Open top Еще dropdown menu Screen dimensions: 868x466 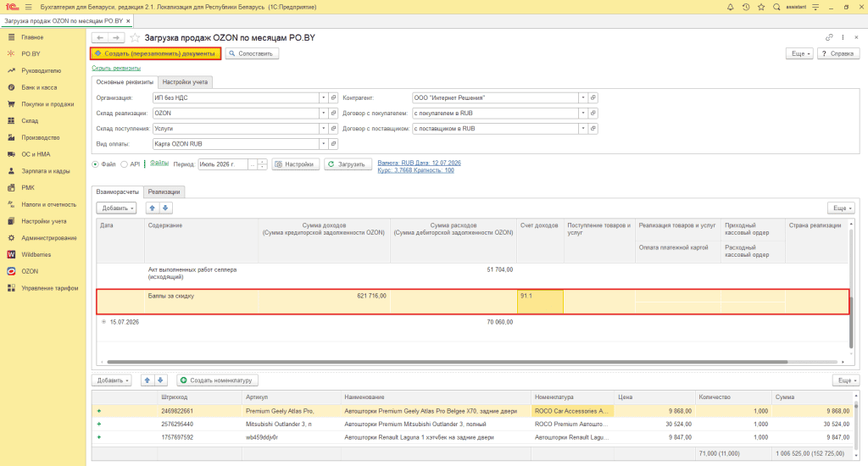click(800, 53)
